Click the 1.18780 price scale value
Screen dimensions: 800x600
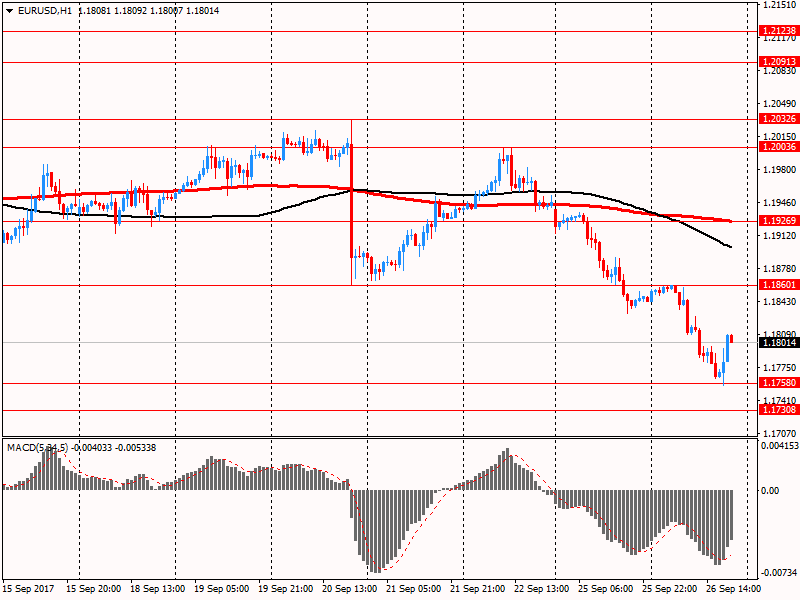pos(780,268)
